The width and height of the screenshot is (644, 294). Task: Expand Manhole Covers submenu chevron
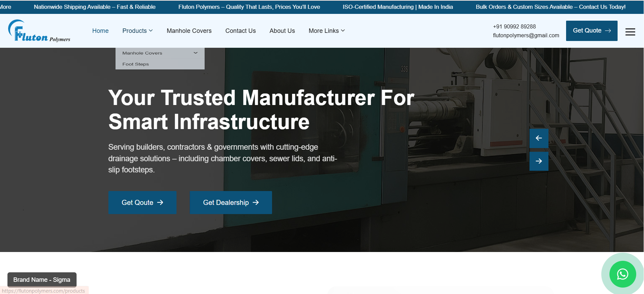point(195,53)
